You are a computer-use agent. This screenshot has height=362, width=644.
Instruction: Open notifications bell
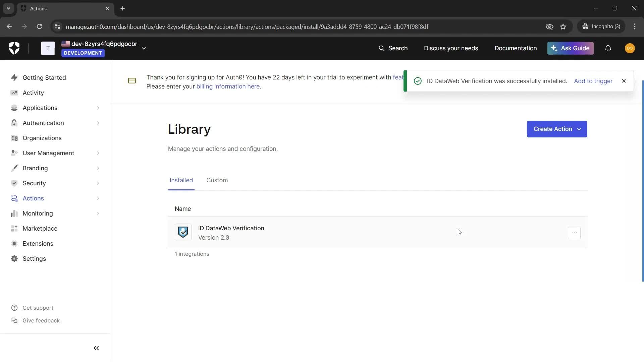click(x=608, y=48)
